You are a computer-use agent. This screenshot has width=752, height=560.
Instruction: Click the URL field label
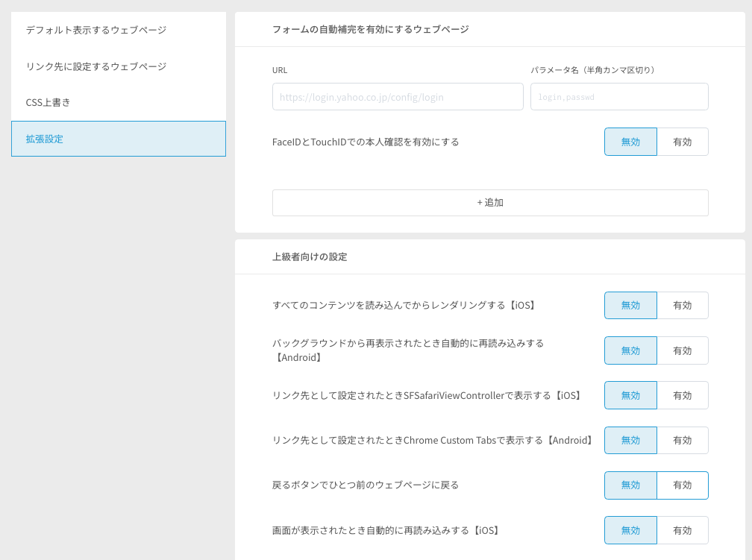click(280, 70)
